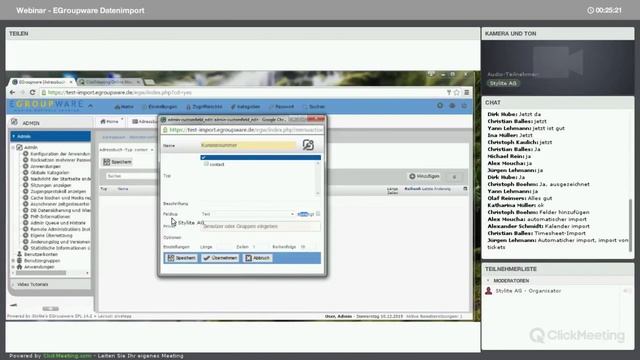Switch to the second browser tab ClickMeeting
The image size is (640, 360).
pos(109,82)
